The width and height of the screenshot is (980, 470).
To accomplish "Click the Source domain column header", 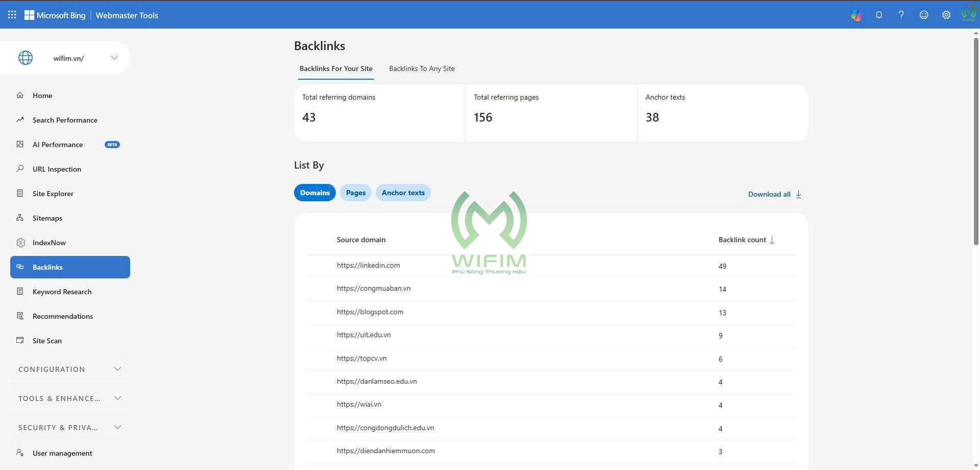I will tap(361, 240).
